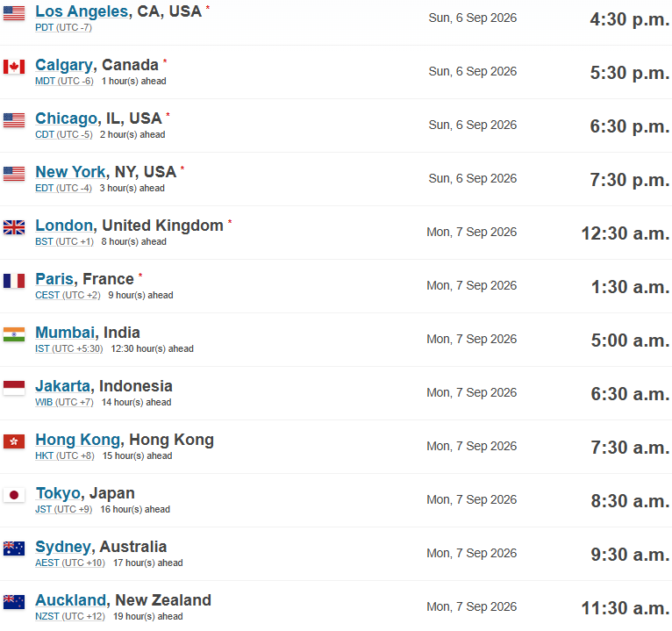Click the Japan flag icon near Tokyo
The width and height of the screenshot is (672, 631).
14,496
